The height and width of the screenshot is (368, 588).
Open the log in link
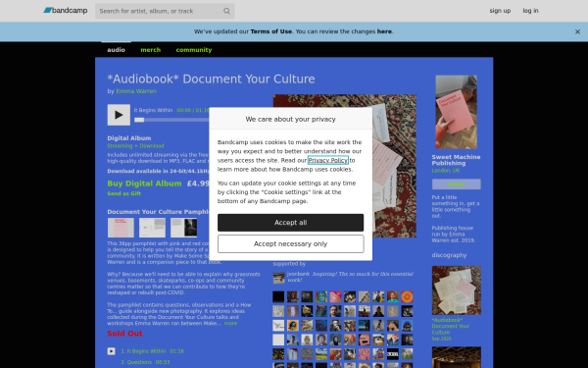(530, 11)
